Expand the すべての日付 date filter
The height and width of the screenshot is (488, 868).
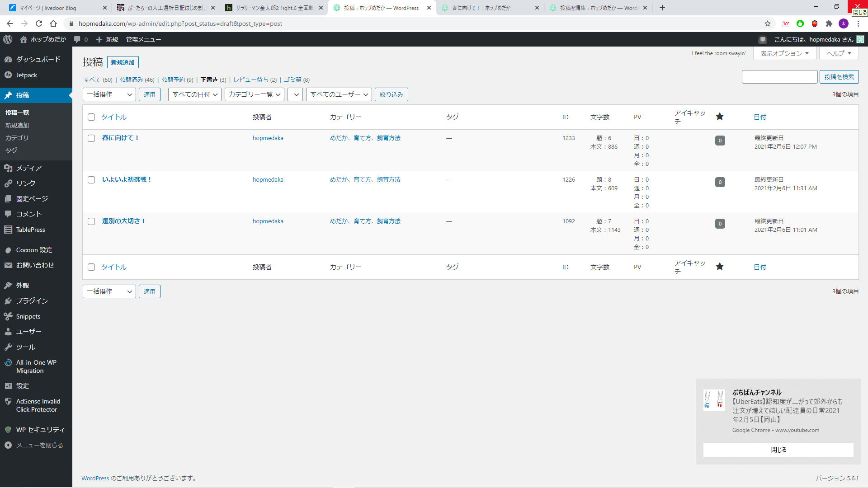click(195, 94)
